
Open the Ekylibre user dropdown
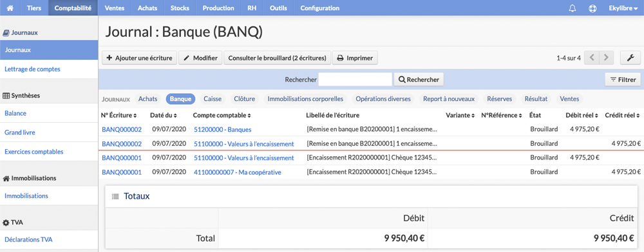pyautogui.click(x=623, y=8)
